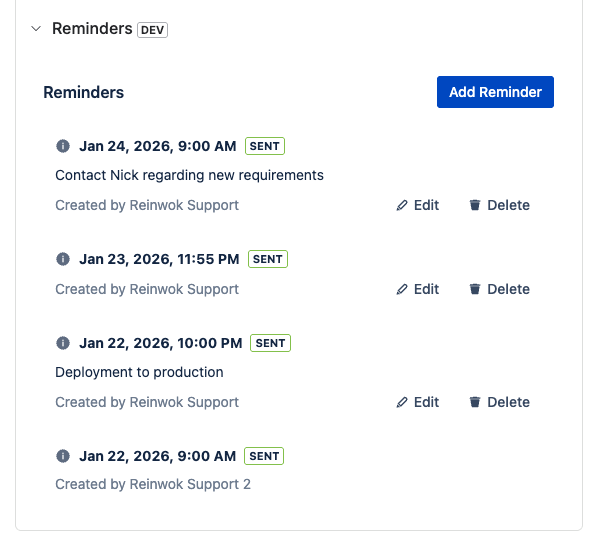Screen dimensions: 596x539
Task: Collapse the Reminders section chevron
Action: 36,29
